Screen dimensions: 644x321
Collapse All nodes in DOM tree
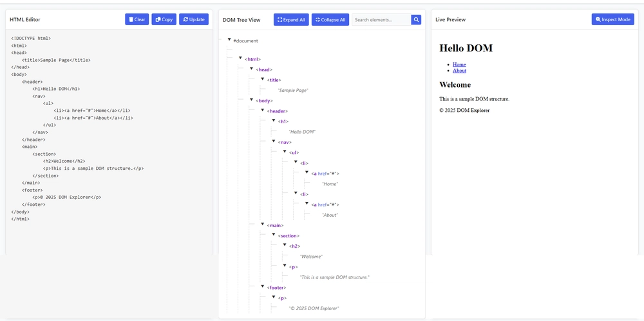click(330, 20)
